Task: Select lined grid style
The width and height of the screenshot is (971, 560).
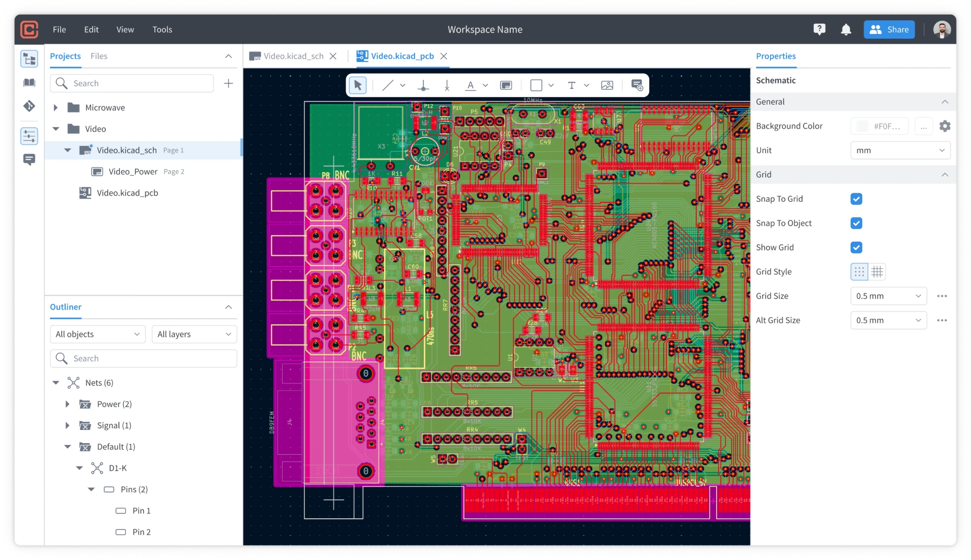Action: coord(877,272)
